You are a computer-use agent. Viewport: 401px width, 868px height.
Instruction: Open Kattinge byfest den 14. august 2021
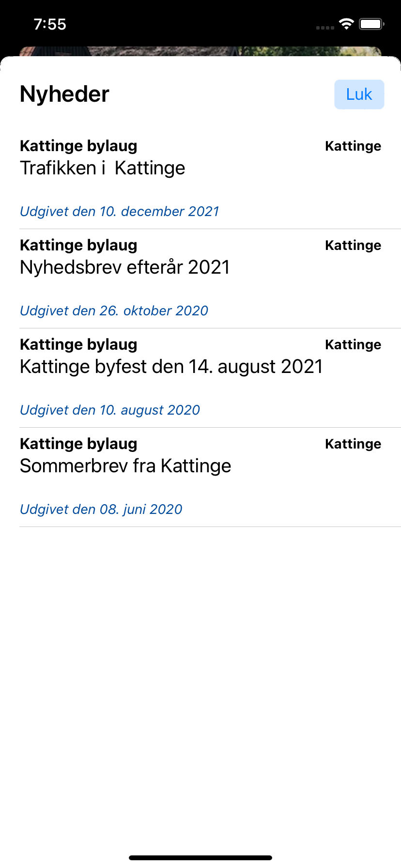tap(171, 367)
